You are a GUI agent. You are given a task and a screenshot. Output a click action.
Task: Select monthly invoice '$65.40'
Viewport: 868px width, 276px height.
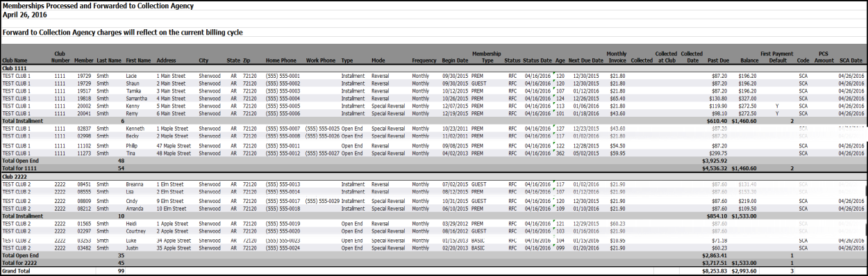pyautogui.click(x=617, y=98)
